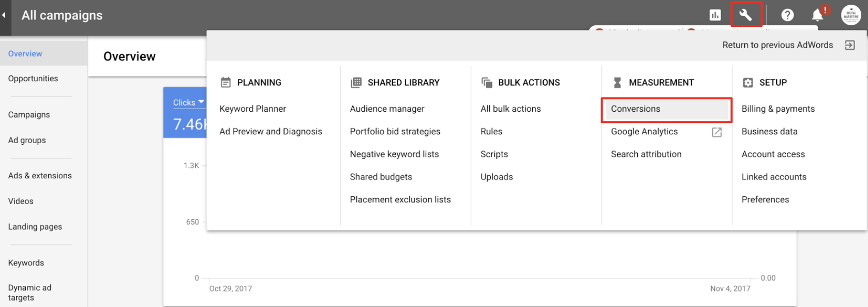868x307 pixels.
Task: Click the Google Analytics external link icon
Action: tap(716, 132)
